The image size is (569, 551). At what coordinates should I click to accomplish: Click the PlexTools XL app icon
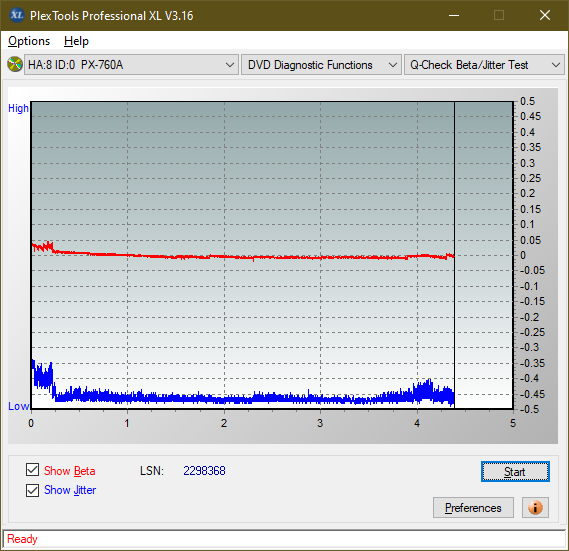click(17, 15)
